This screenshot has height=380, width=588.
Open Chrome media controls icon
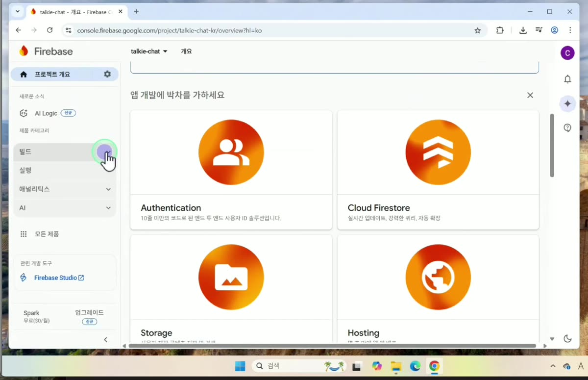pos(539,30)
